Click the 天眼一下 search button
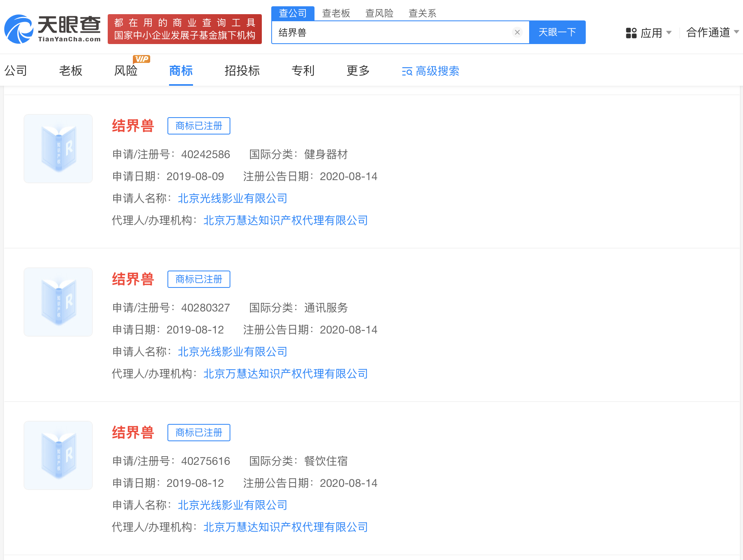 click(x=557, y=32)
